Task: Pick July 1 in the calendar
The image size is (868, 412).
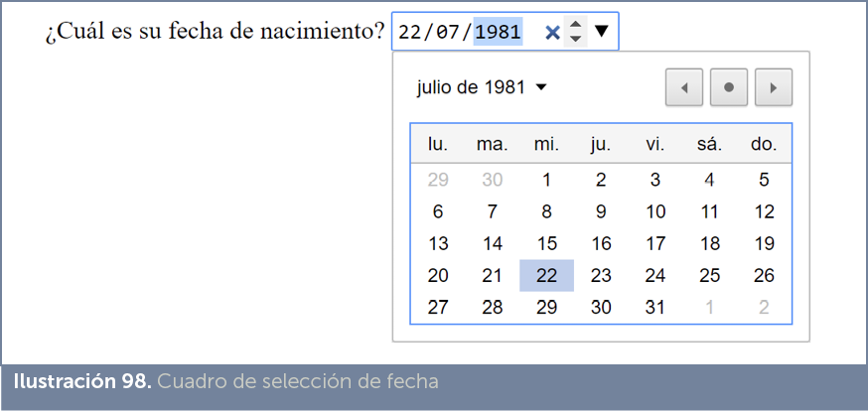Action: [x=546, y=181]
